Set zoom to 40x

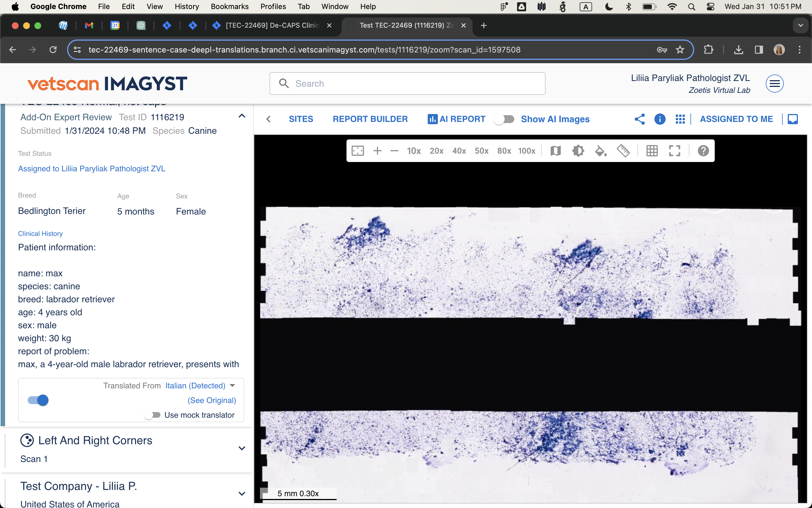pyautogui.click(x=459, y=151)
